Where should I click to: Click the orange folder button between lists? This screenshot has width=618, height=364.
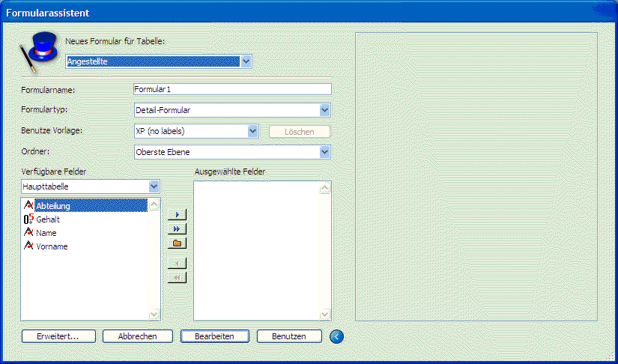pos(177,243)
